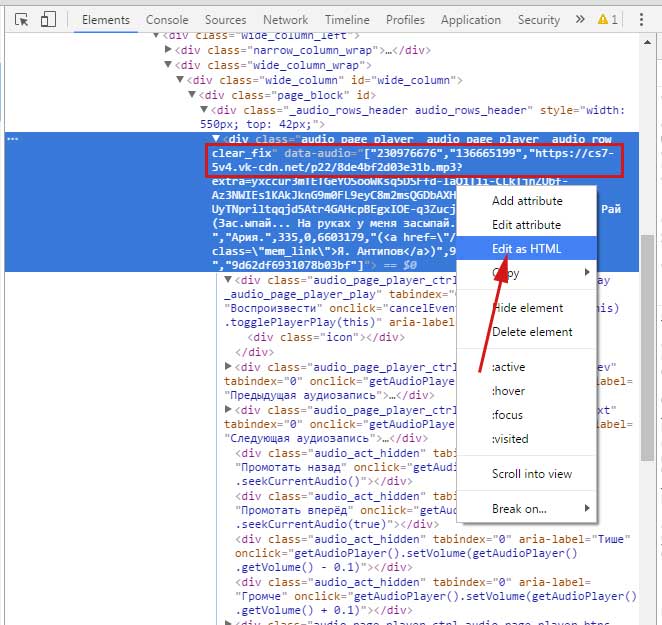Show more hidden DevTools tabs chevron
The width and height of the screenshot is (662, 625).
[577, 19]
